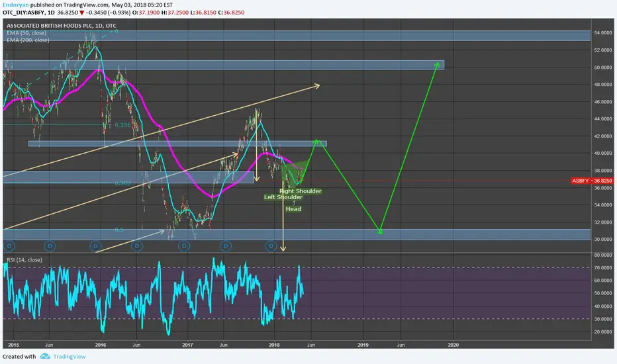This screenshot has width=617, height=364.
Task: Click the 48.0000 price axis label
Action: coord(602,84)
